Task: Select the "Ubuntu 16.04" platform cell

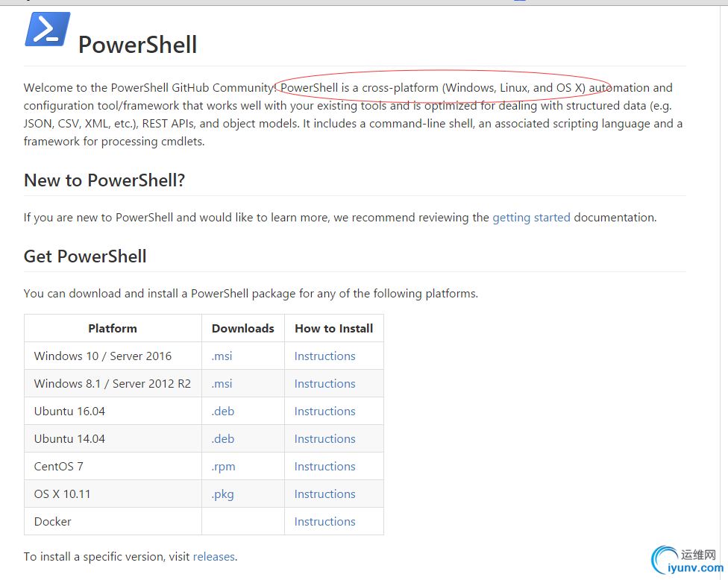Action: tap(113, 411)
